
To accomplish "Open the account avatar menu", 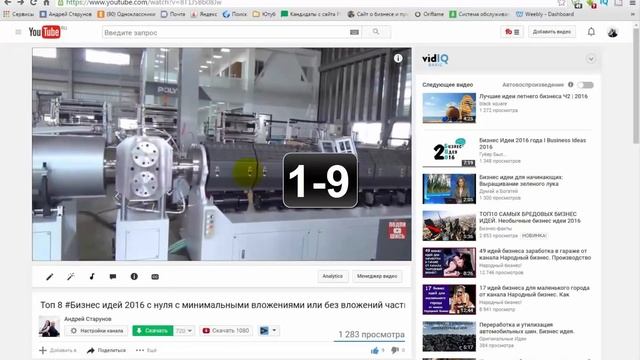I will click(x=612, y=32).
